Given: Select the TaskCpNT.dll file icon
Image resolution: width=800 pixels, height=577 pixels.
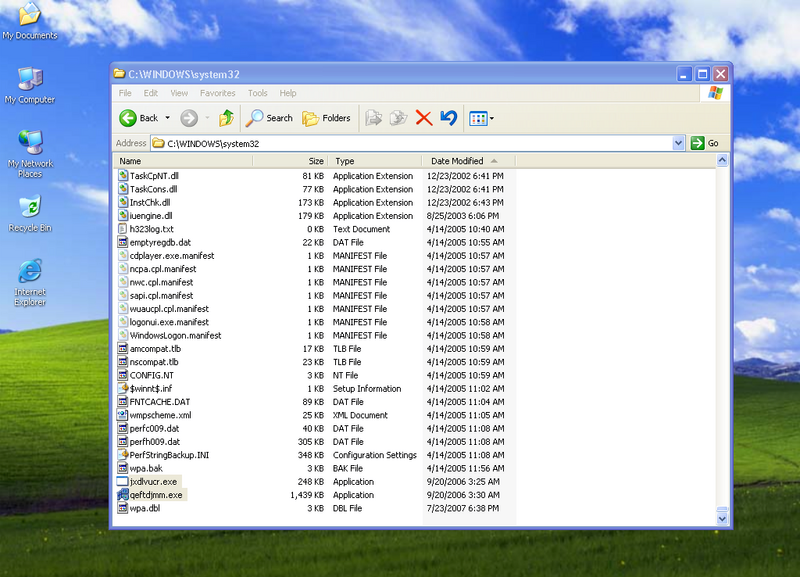Looking at the screenshot, I should 122,175.
